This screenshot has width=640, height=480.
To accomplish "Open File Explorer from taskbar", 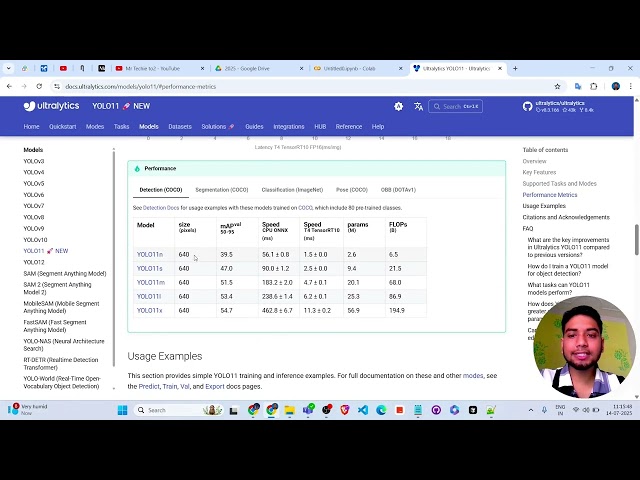I will (x=289, y=410).
